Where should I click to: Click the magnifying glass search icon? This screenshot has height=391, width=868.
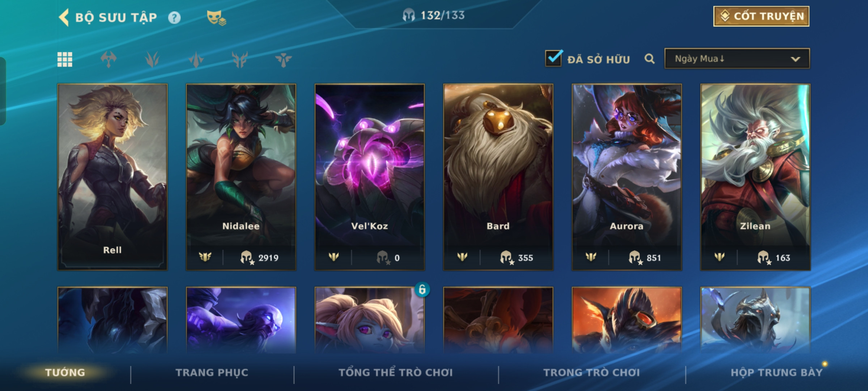(650, 59)
